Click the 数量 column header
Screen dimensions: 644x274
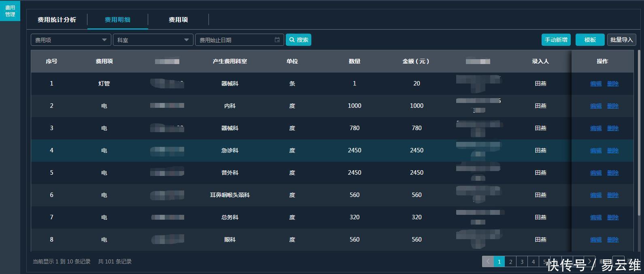pyautogui.click(x=355, y=61)
